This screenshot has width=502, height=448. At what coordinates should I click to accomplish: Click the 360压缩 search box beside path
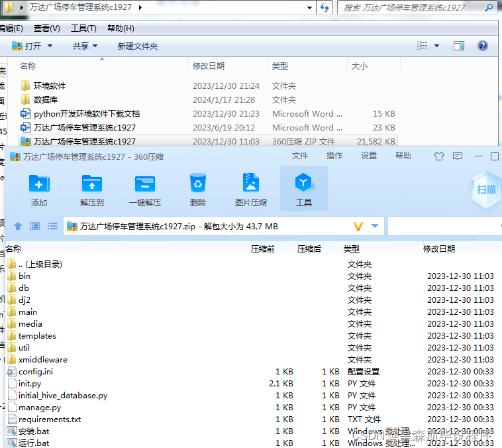coord(444,226)
